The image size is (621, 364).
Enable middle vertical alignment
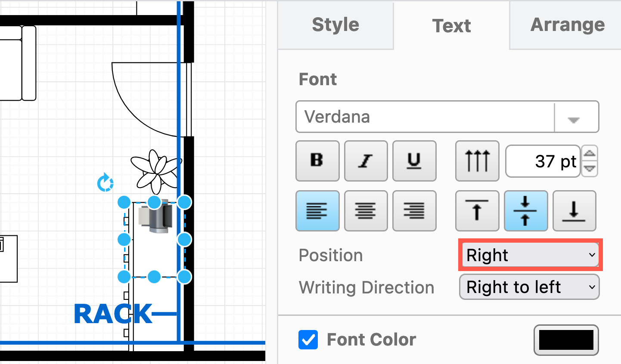(526, 211)
